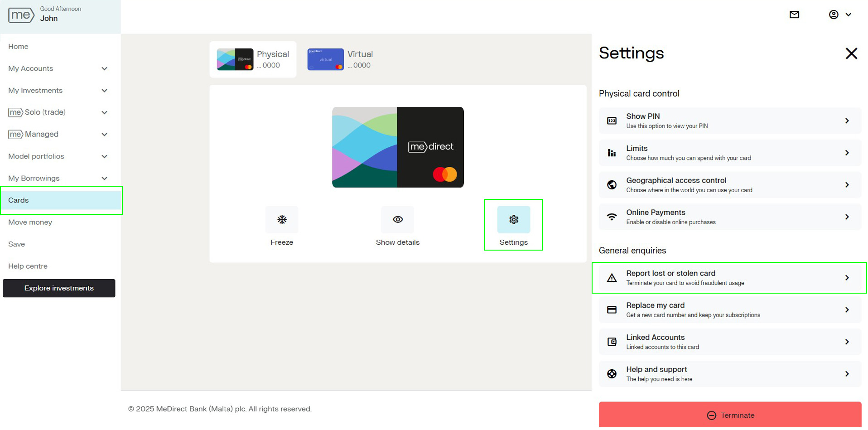Open Geographical access control
The width and height of the screenshot is (868, 430).
[729, 185]
